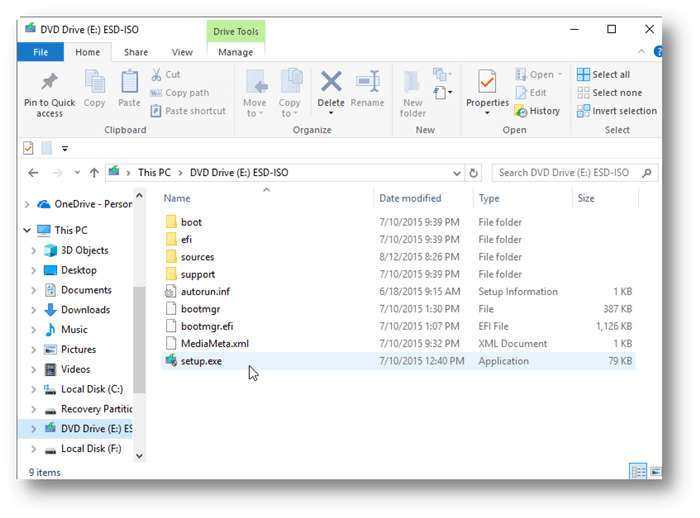Select the setup.exe file
Viewport: 700px width, 518px height.
398,361
